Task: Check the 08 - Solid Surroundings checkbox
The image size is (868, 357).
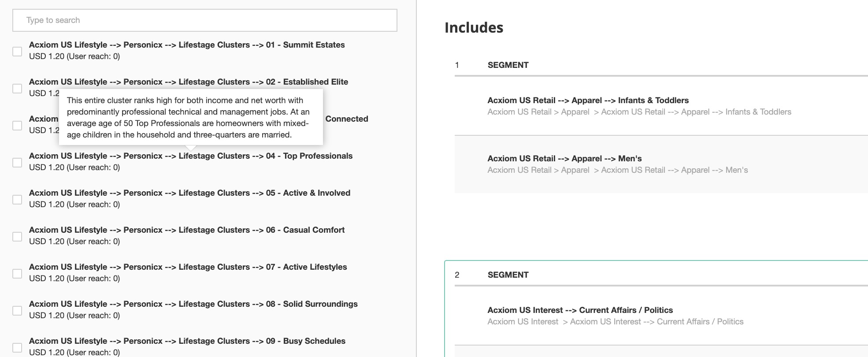Action: tap(17, 311)
